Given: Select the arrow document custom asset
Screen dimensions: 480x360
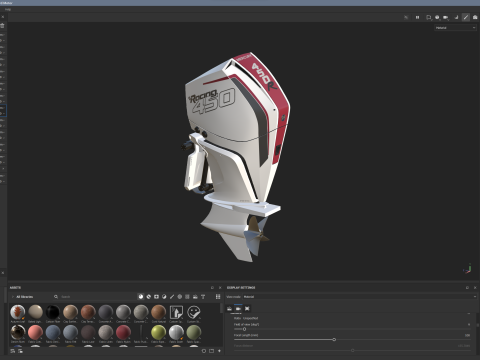Looking at the screenshot, I should coord(176,312).
